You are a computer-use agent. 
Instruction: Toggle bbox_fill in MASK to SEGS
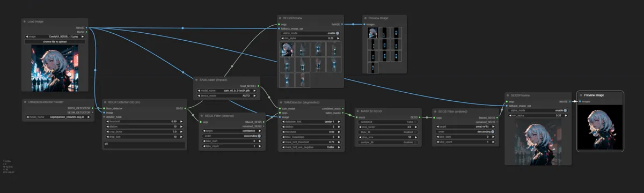(389, 131)
